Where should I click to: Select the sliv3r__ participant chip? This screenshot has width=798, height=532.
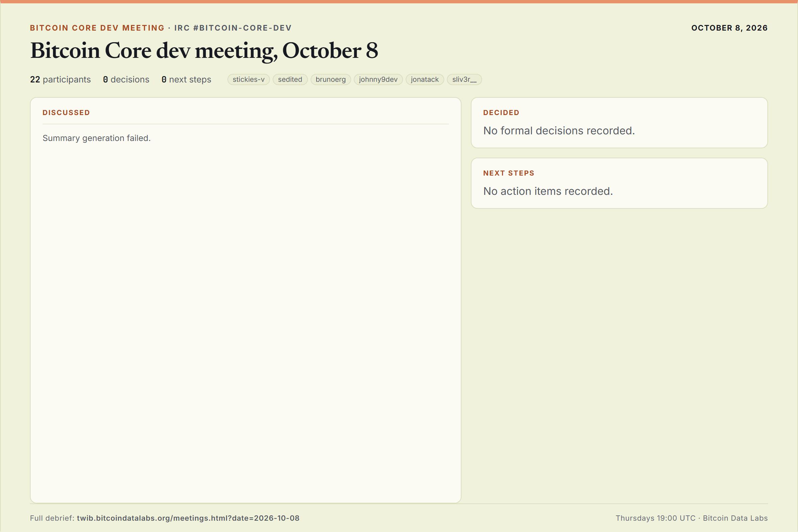465,79
